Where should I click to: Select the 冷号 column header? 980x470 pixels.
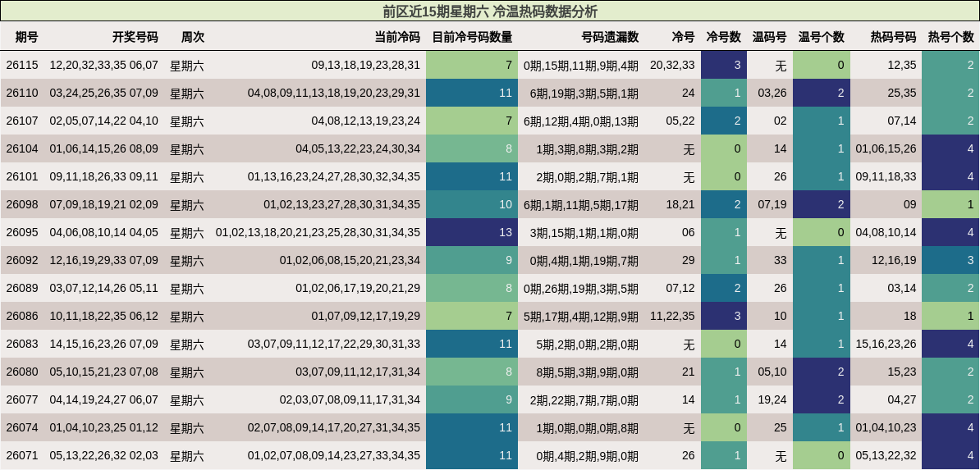683,37
